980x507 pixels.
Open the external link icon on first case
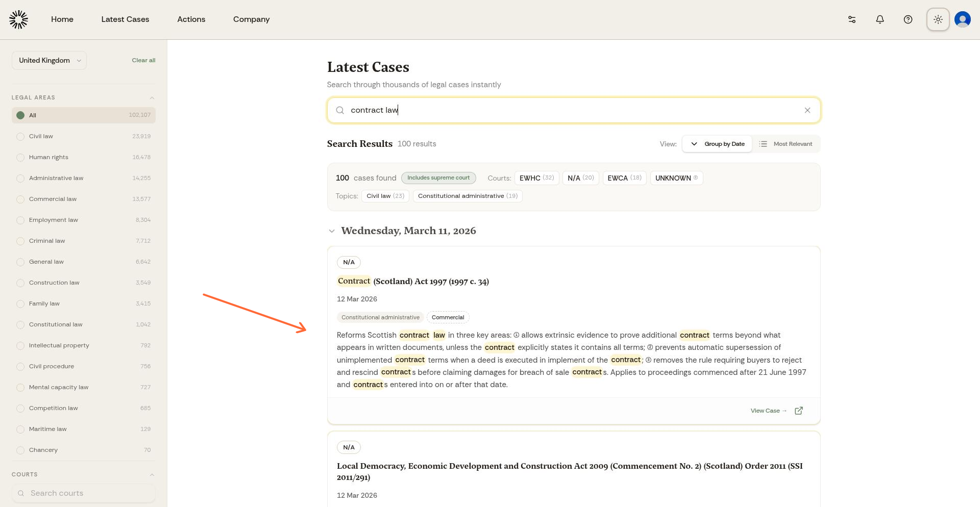point(799,411)
